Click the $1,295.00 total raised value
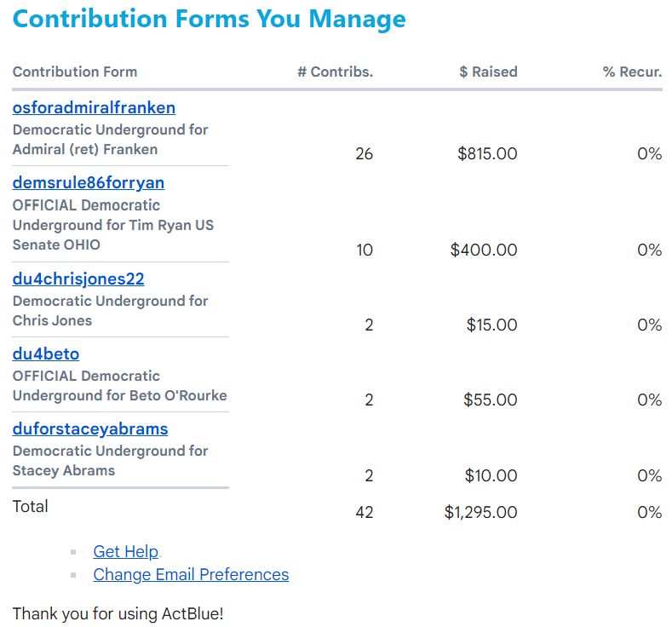The width and height of the screenshot is (672, 627). click(480, 513)
